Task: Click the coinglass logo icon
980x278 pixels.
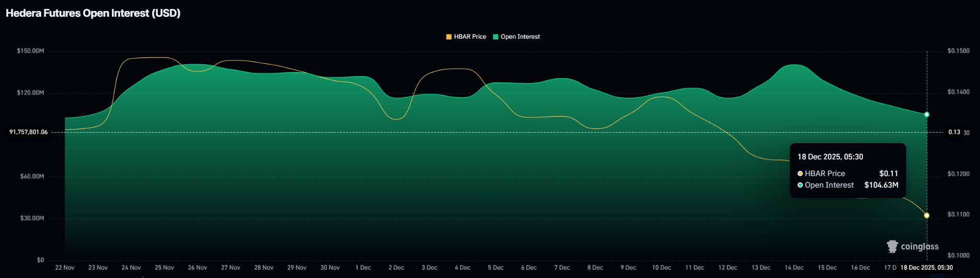Action: click(x=892, y=247)
